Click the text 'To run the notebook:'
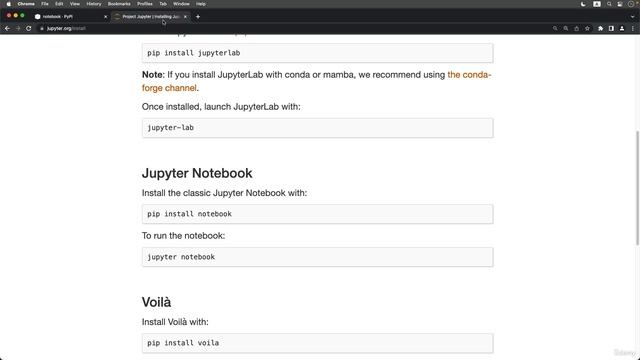 (184, 236)
